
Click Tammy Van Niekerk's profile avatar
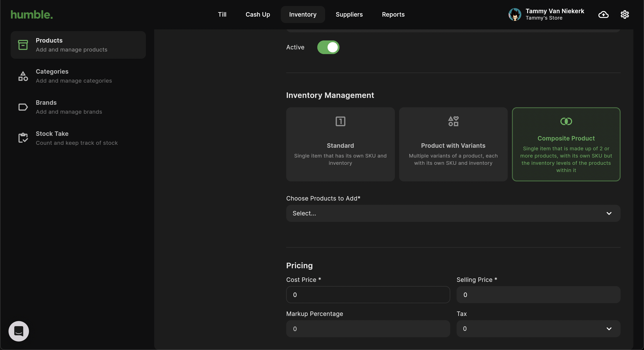515,14
